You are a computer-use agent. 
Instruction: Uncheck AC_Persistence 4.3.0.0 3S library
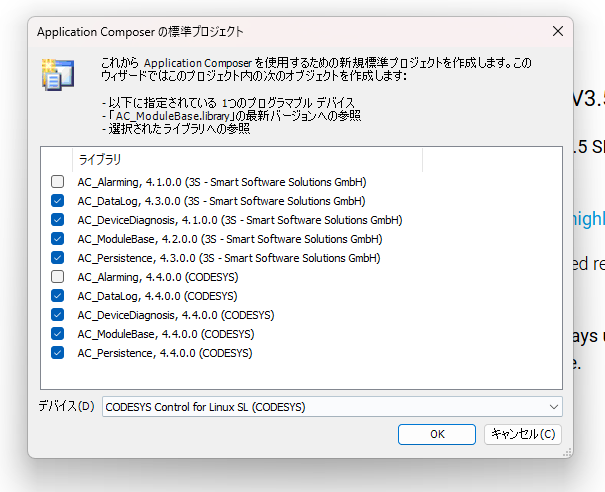pyautogui.click(x=57, y=257)
